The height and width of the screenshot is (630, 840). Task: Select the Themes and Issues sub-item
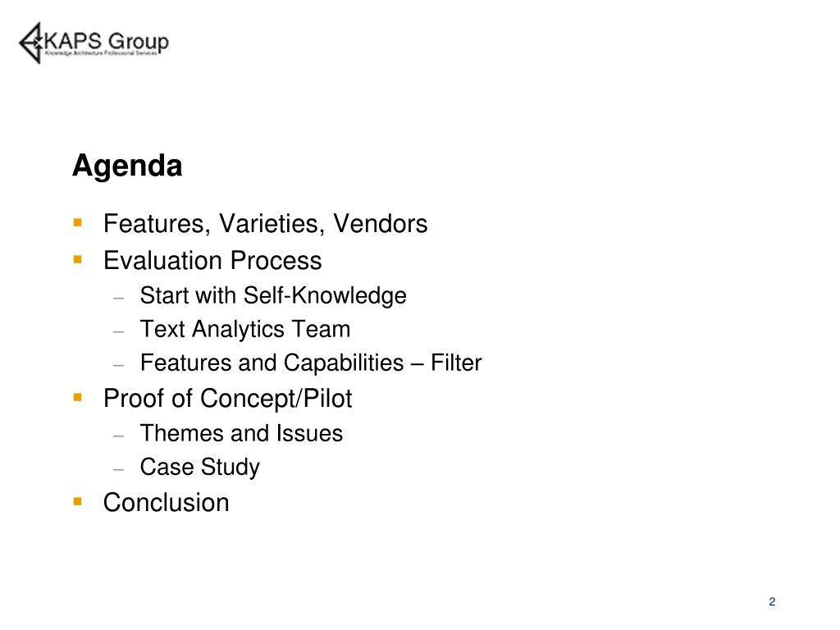click(242, 433)
